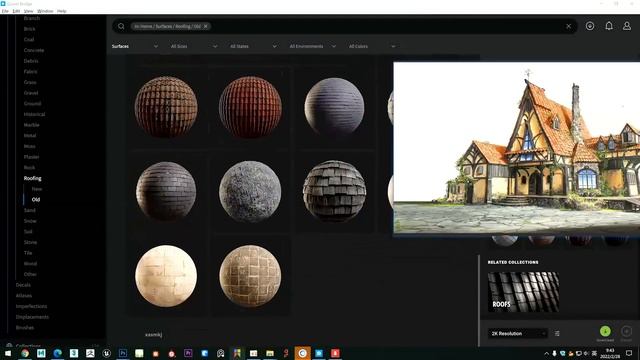Open the Window menu
The height and width of the screenshot is (360, 640).
click(x=45, y=11)
